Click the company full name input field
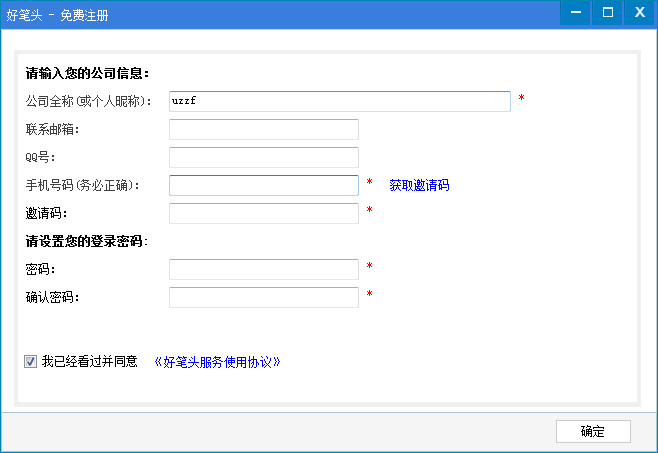 click(339, 101)
